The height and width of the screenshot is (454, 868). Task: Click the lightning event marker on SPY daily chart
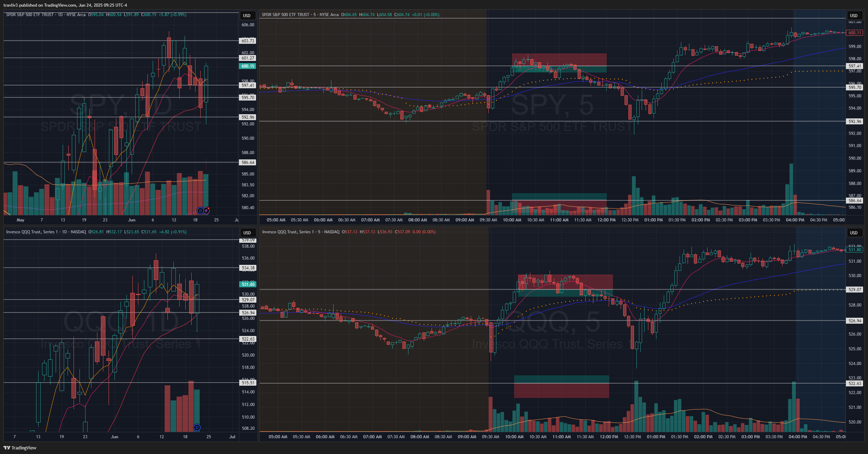(207, 211)
